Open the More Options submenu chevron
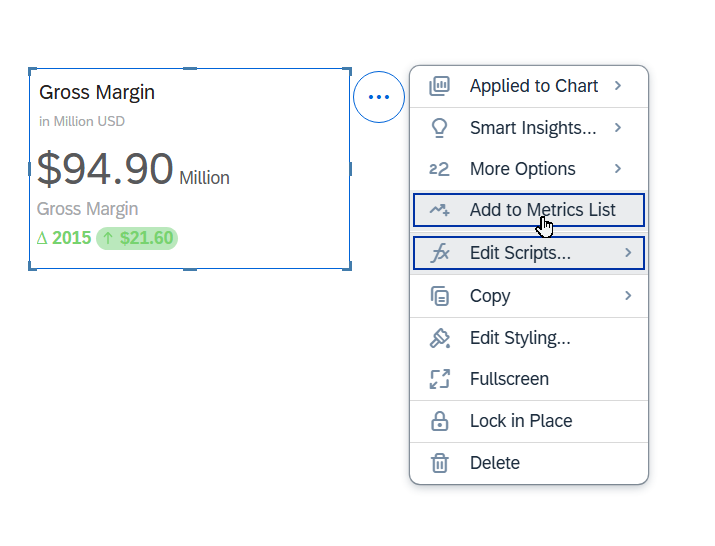This screenshot has width=715, height=546. point(618,169)
